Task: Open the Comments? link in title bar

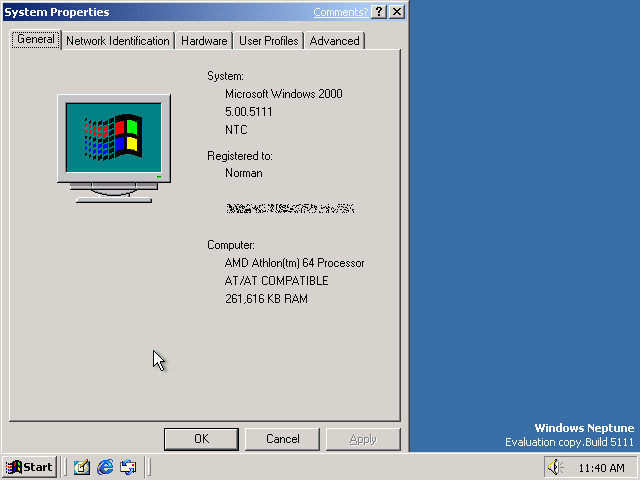Action: tap(341, 12)
